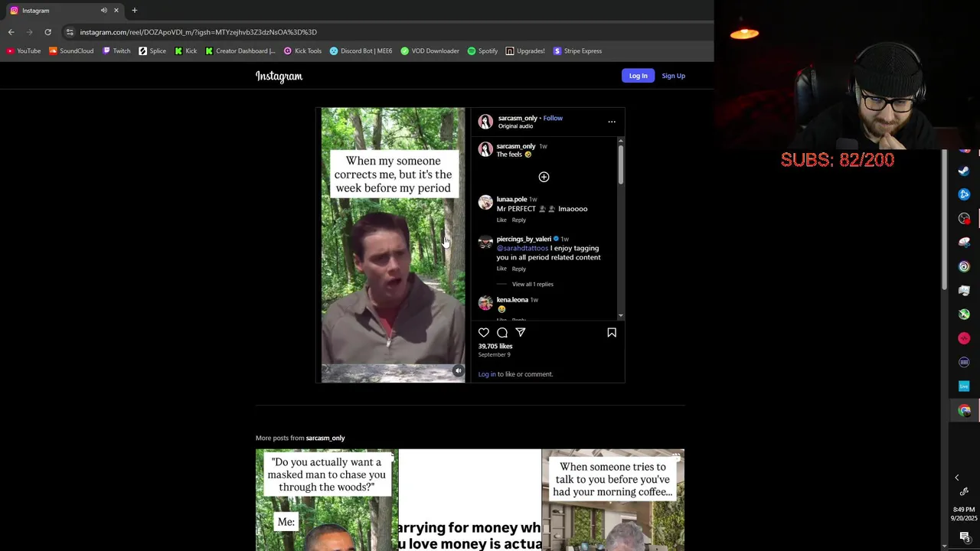Image resolution: width=980 pixels, height=551 pixels.
Task: Open the Creator Dashboard bookmark
Action: [240, 51]
